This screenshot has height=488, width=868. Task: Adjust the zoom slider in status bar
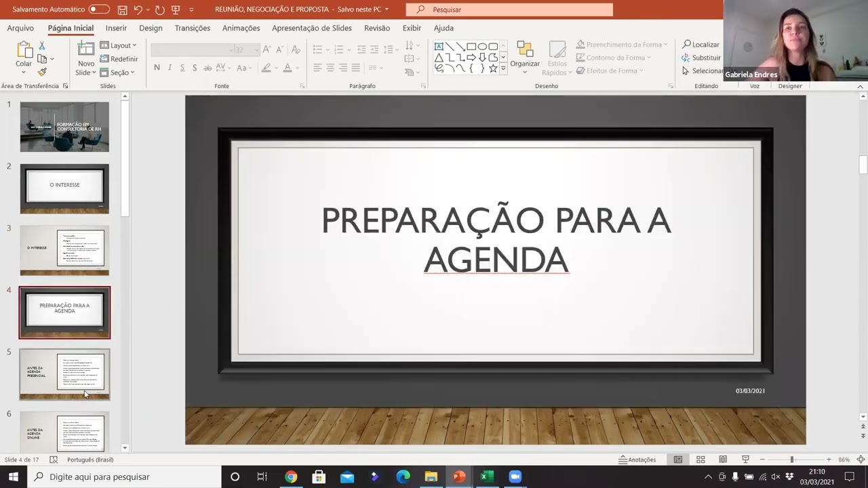(x=791, y=460)
